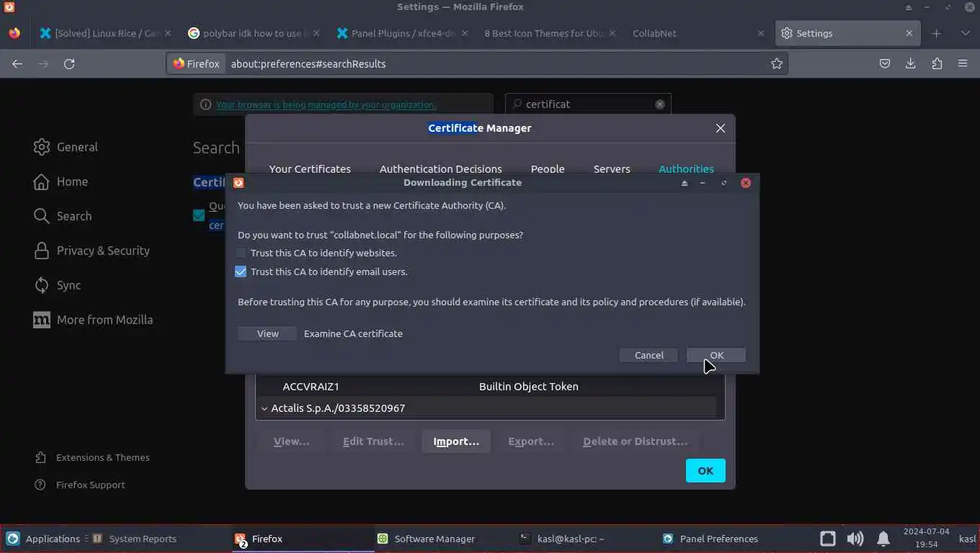
Task: Open a new tab with the plus icon
Action: pyautogui.click(x=936, y=33)
